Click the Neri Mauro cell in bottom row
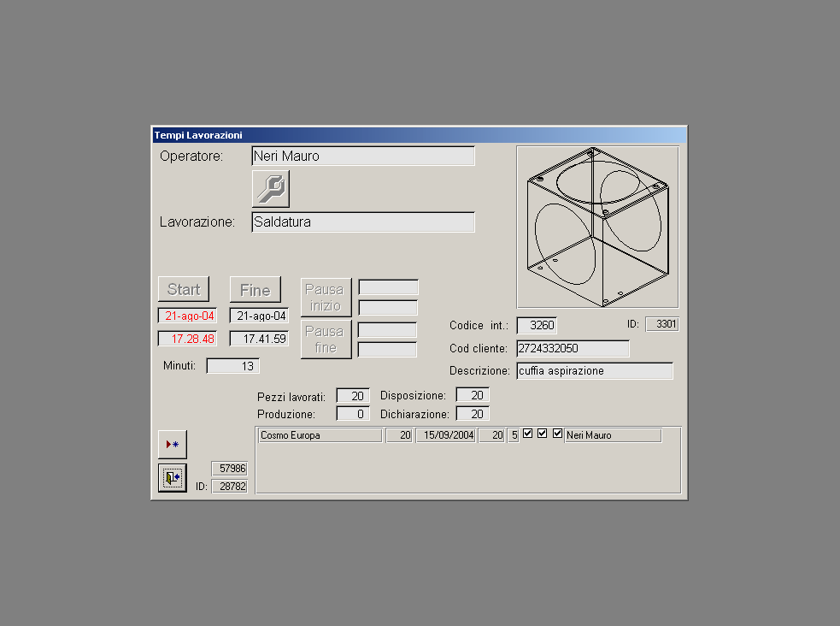This screenshot has height=626, width=840. pyautogui.click(x=613, y=435)
